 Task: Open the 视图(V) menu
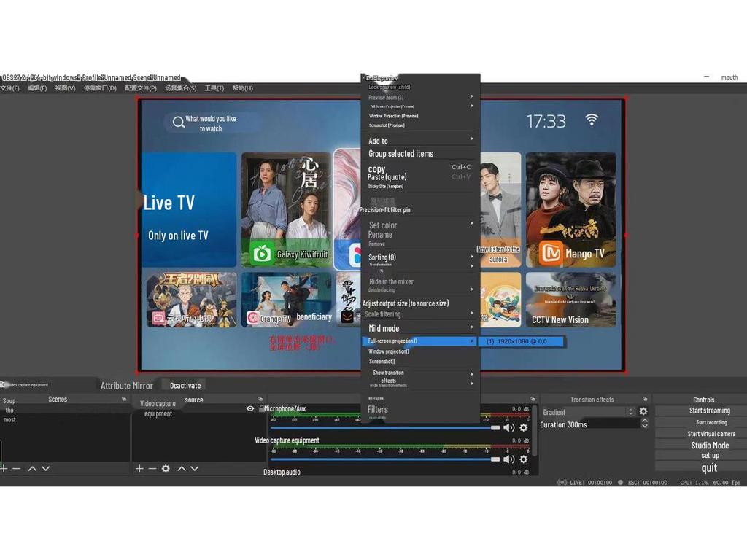tap(65, 88)
